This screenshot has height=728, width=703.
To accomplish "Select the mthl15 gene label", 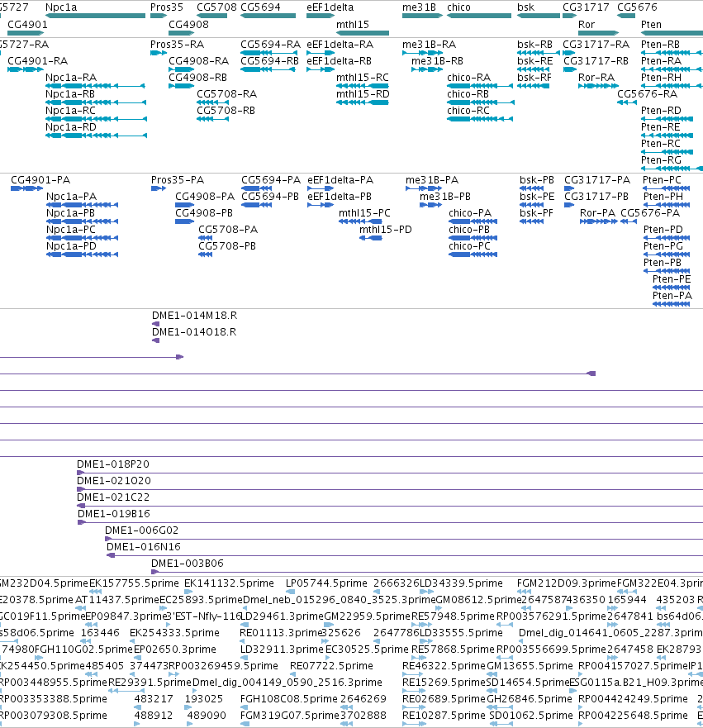I will click(352, 25).
